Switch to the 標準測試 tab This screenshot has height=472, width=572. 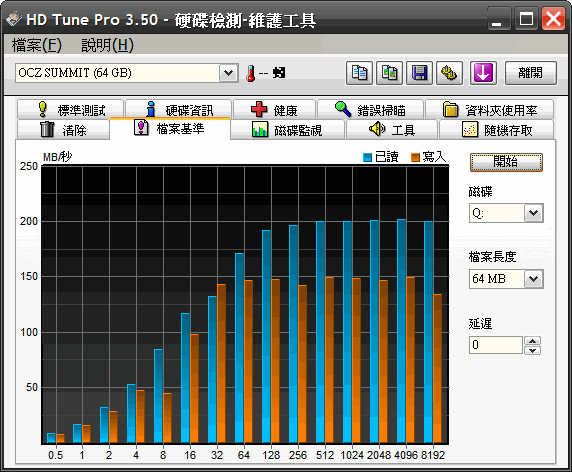coord(70,109)
